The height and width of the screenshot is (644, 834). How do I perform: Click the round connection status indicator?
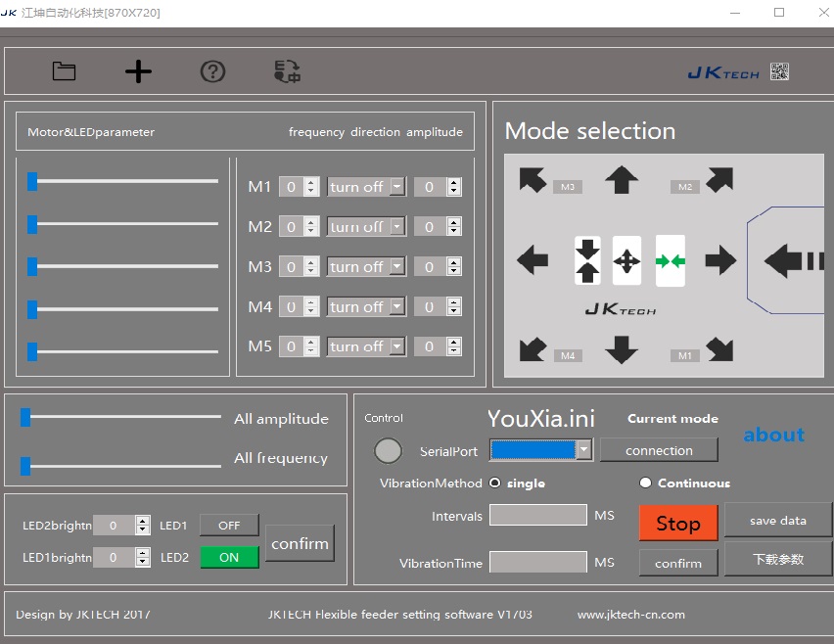coord(388,451)
